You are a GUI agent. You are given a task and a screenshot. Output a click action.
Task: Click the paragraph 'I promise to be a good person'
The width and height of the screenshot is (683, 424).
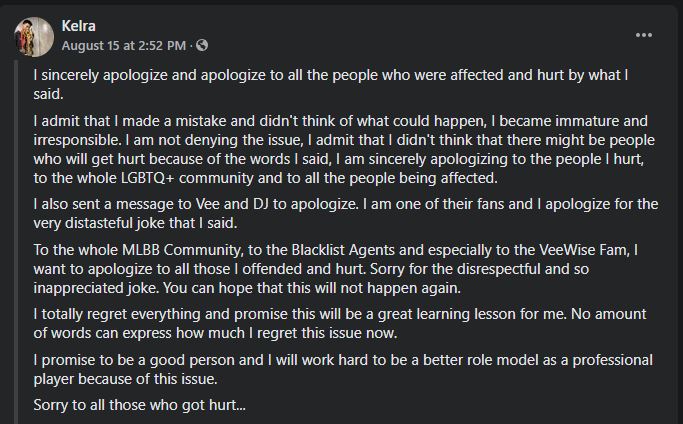343,369
